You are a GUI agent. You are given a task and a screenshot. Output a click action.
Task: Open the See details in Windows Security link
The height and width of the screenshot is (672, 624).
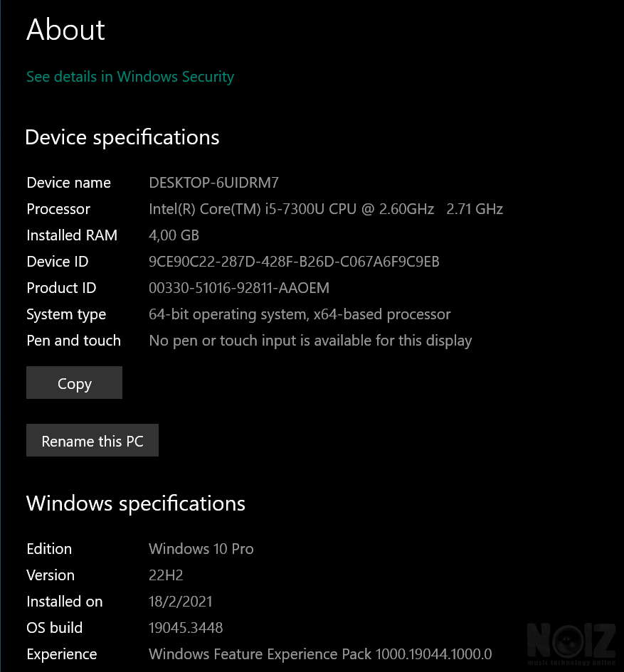tap(130, 77)
